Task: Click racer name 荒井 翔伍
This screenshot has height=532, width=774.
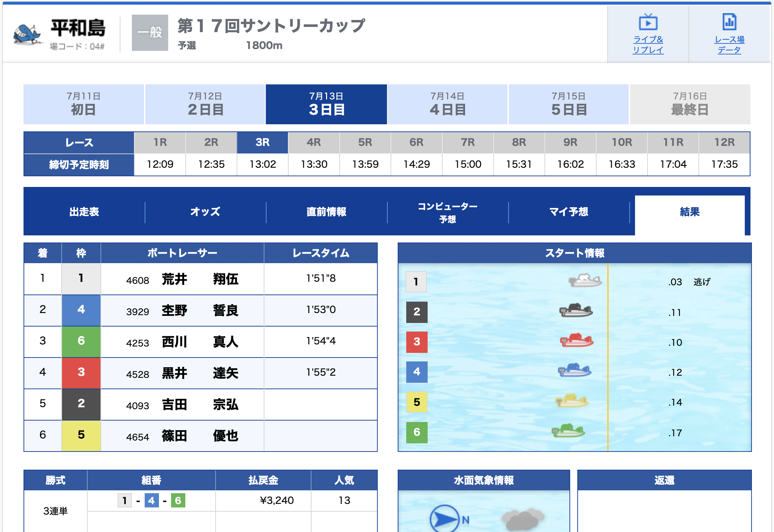Action: [200, 279]
